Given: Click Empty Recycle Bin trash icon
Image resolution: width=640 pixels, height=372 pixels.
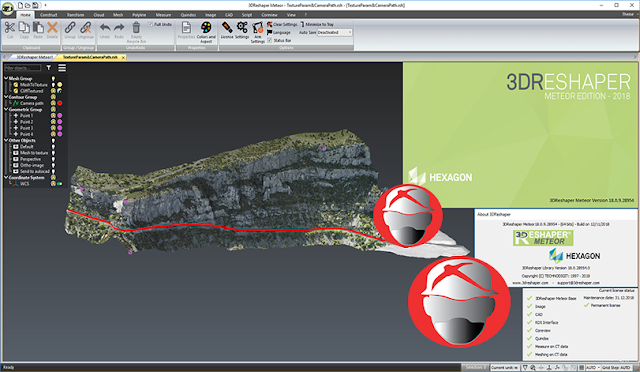Looking at the screenshot, I should (136, 28).
